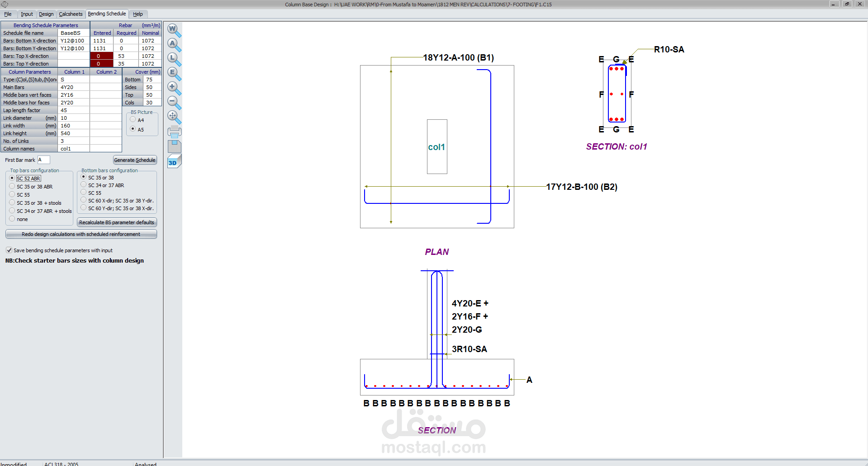This screenshot has width=868, height=466.
Task: Select bottom bars SC 60 X-dir option
Action: tap(84, 200)
